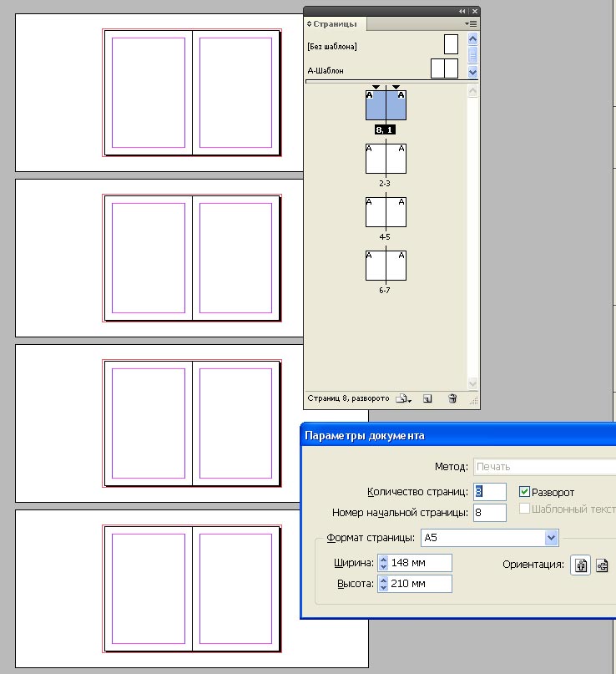616x674 pixels.
Task: Switch to the Страницы panel tab
Action: click(x=335, y=24)
